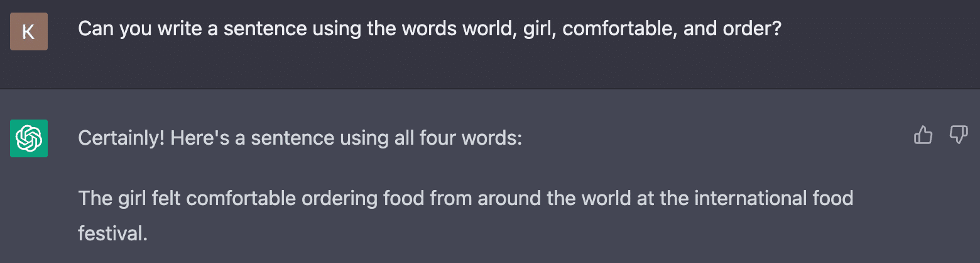Click the thumbs up icon on the response
This screenshot has height=263, width=980.
[x=923, y=135]
